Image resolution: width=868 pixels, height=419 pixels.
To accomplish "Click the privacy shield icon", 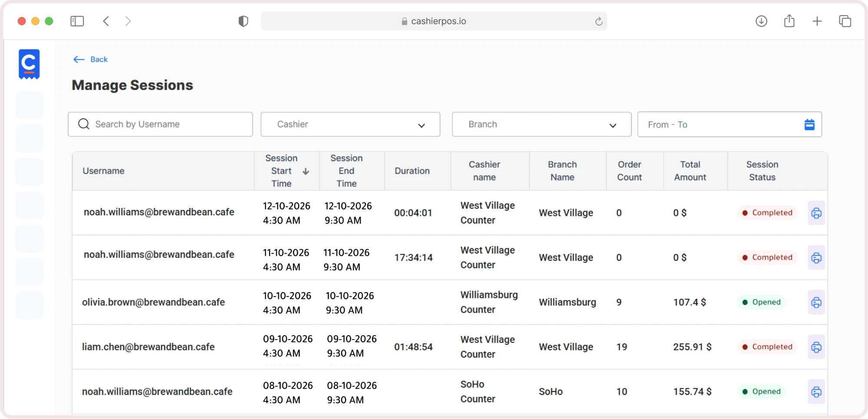I will 243,21.
